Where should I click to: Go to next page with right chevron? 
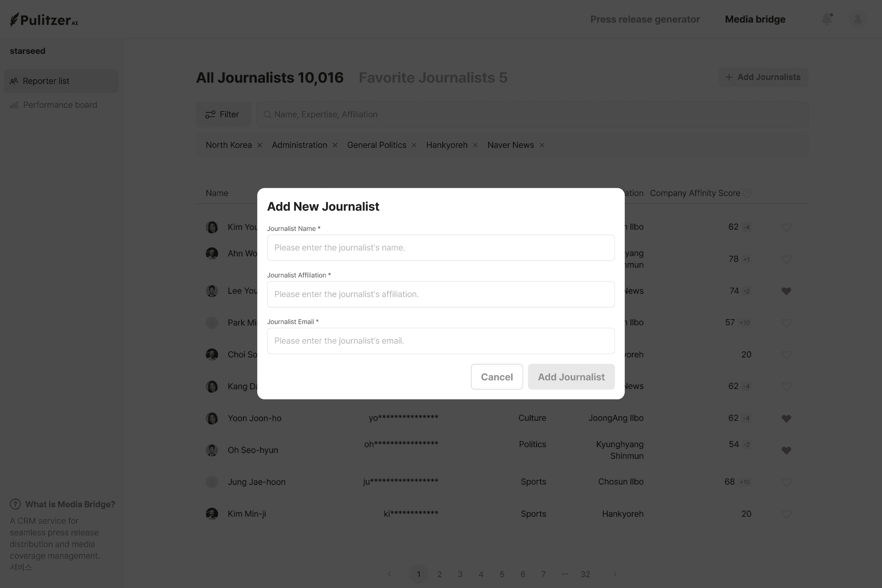tap(615, 574)
